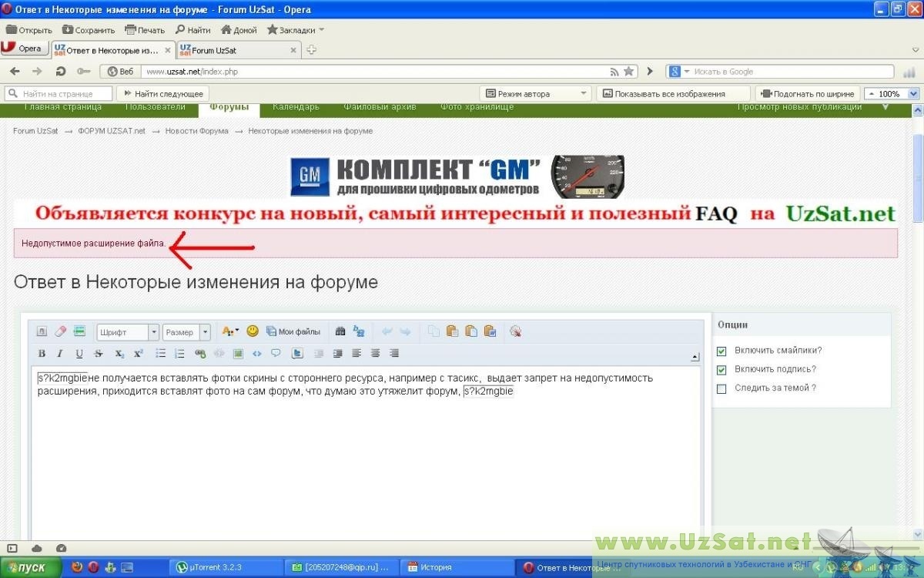Open the Google search engine selector
Screen dimensions: 924x578
pyautogui.click(x=679, y=72)
